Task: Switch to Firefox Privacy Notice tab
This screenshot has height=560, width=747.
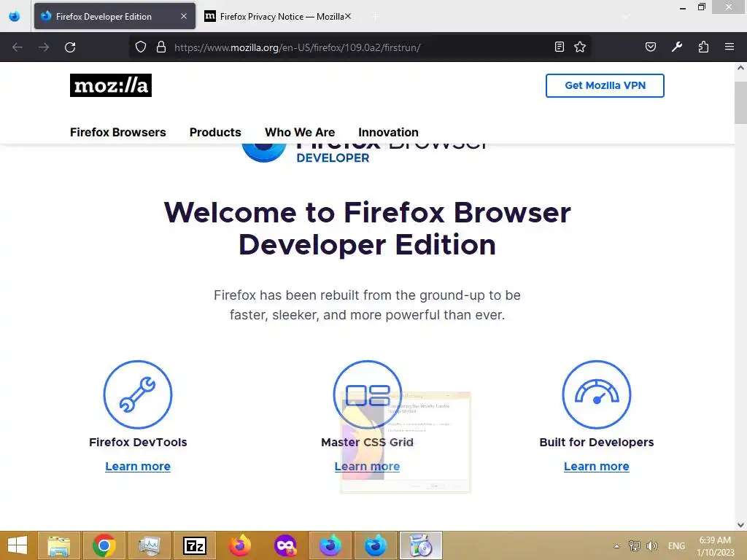Action: tap(279, 16)
